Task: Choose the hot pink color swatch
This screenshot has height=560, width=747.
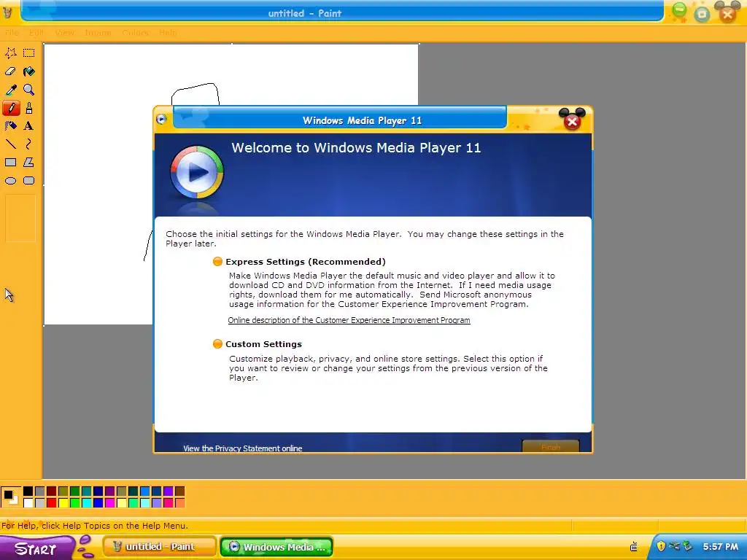Action: (x=168, y=502)
